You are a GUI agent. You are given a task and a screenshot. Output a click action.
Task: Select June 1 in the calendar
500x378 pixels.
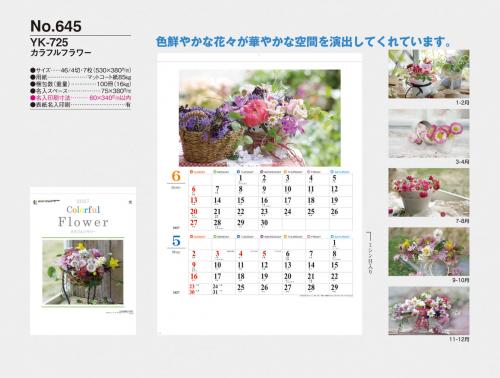(x=241, y=178)
